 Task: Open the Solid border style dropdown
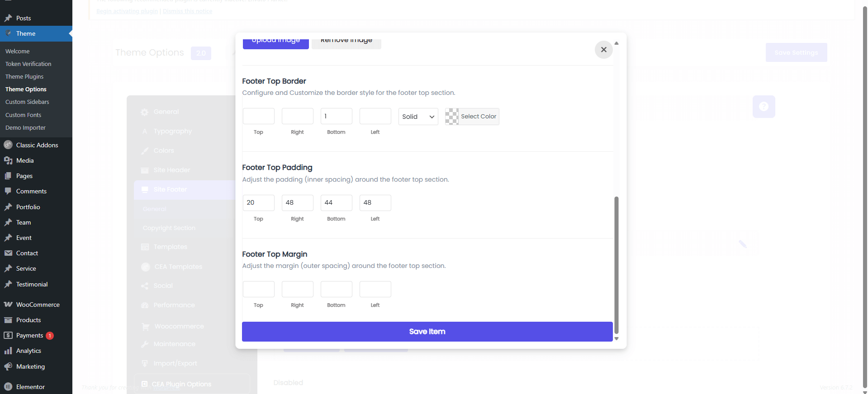[x=418, y=117]
